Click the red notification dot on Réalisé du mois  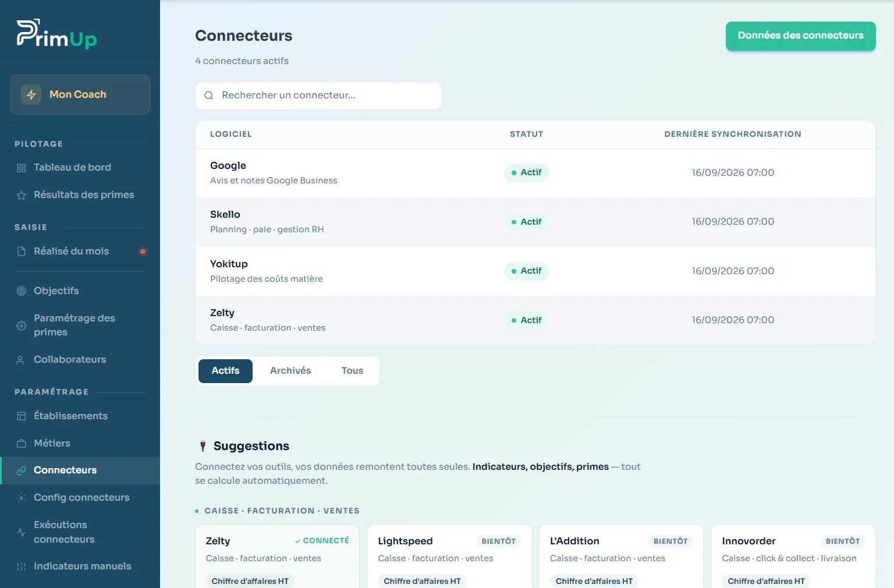click(143, 252)
